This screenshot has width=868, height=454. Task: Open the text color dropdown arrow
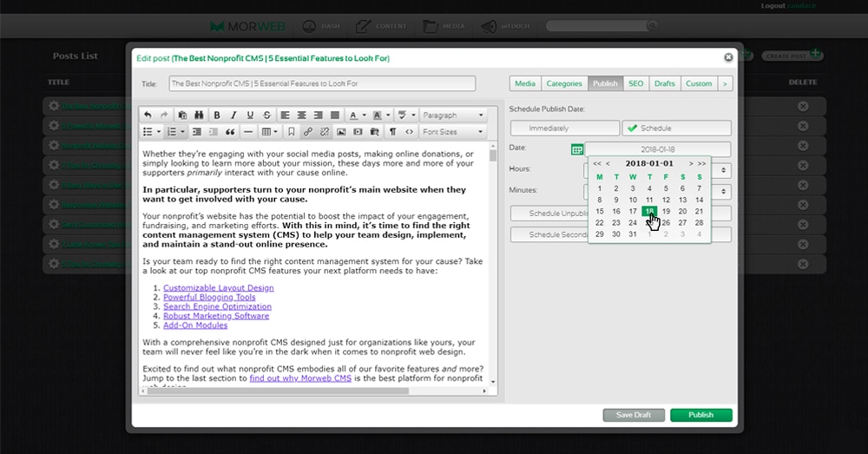click(x=365, y=115)
